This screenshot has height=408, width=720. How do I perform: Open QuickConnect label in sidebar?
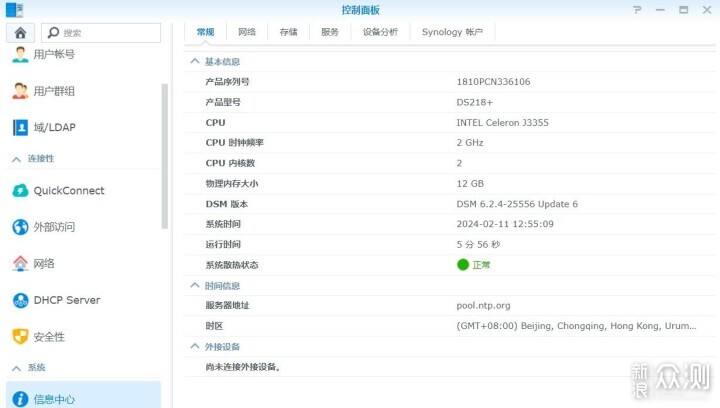tap(69, 190)
